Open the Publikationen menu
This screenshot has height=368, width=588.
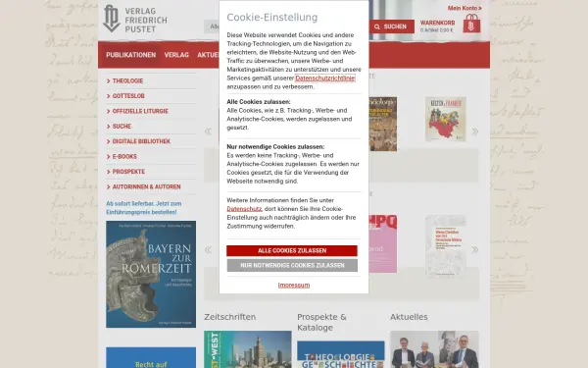click(x=130, y=55)
